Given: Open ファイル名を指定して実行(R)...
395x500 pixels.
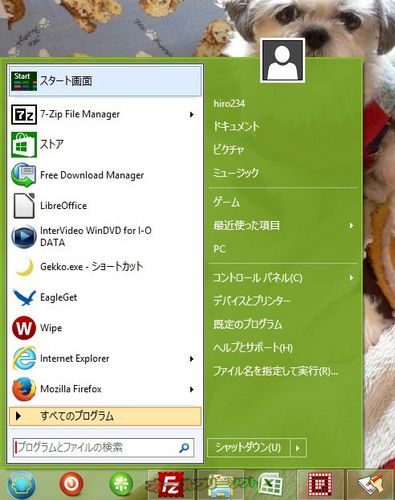Looking at the screenshot, I should pos(275,371).
